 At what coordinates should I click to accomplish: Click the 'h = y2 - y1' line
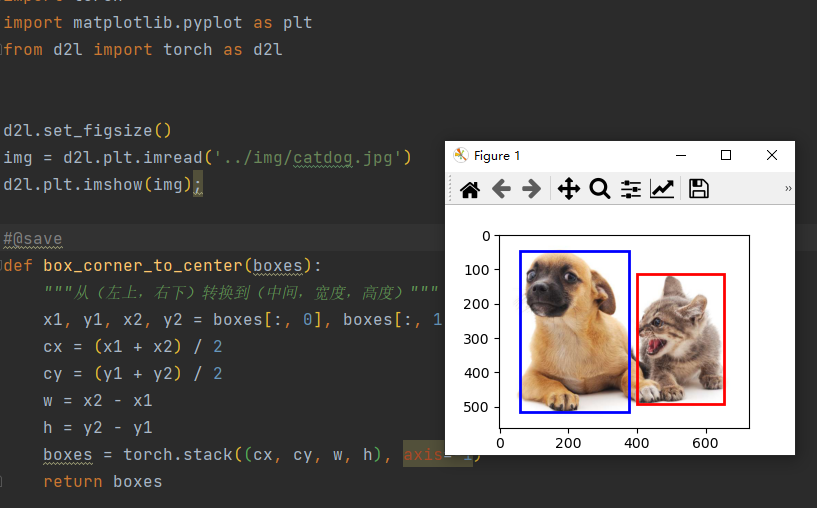click(98, 428)
